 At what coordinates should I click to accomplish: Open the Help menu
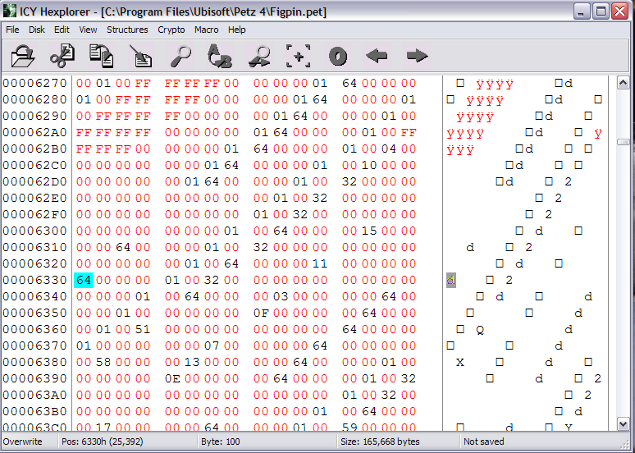click(x=237, y=30)
